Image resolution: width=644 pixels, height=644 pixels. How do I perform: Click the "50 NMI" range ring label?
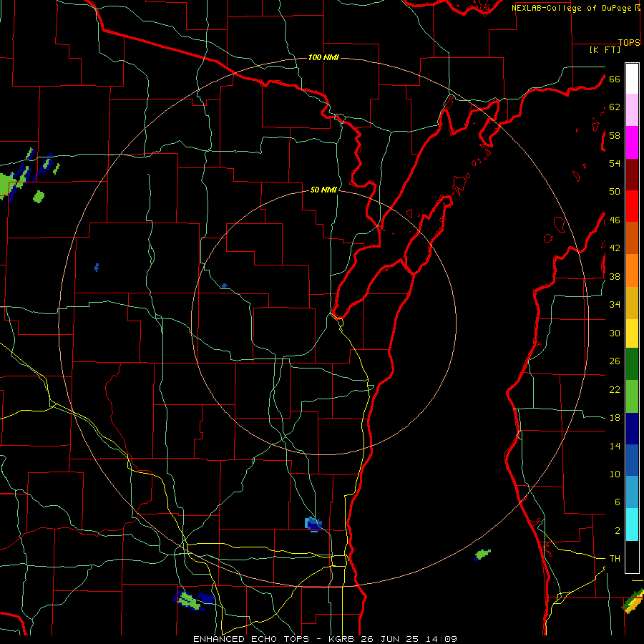point(323,190)
